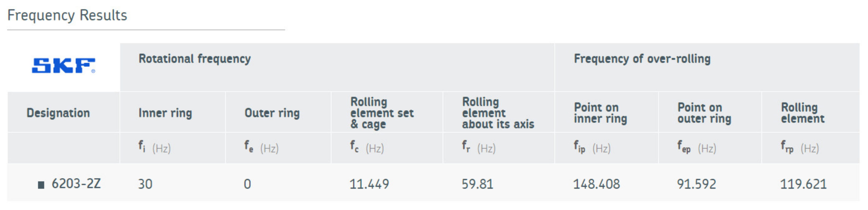Click the SKF logo

tap(63, 66)
